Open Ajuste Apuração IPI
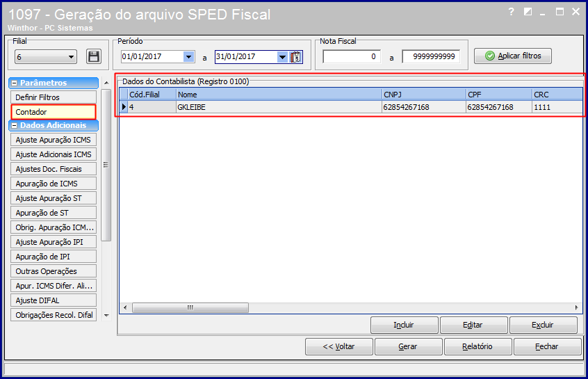The image size is (588, 379). pyautogui.click(x=54, y=242)
